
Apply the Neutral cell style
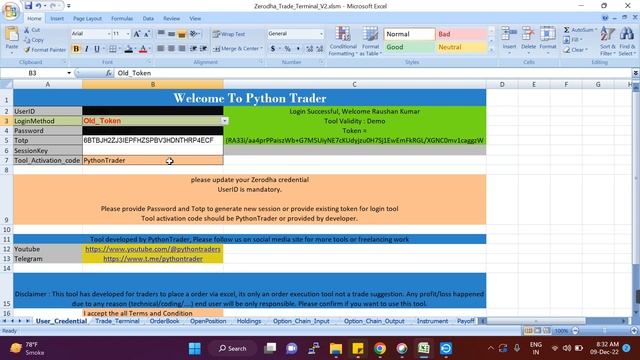pos(461,47)
